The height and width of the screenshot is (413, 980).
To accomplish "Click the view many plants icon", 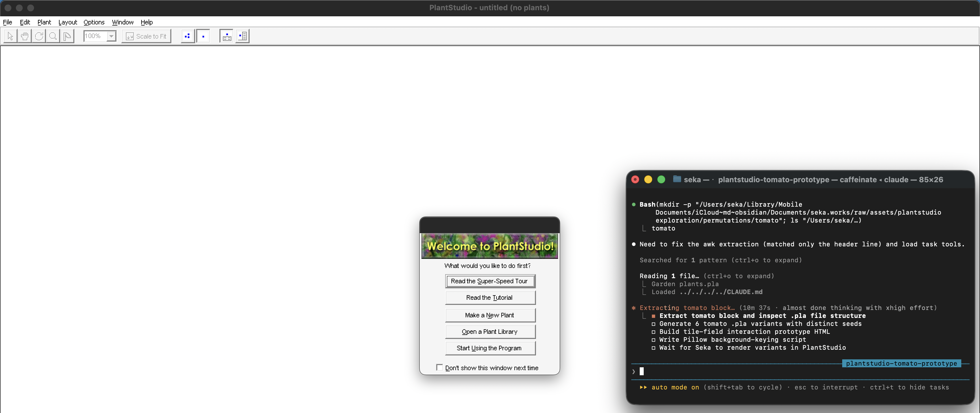I will 187,36.
